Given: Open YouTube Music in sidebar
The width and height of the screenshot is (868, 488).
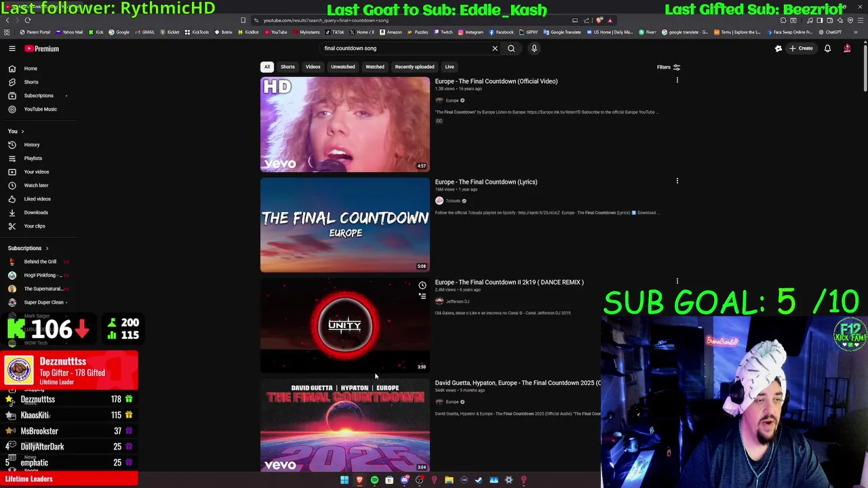Looking at the screenshot, I should [x=40, y=109].
